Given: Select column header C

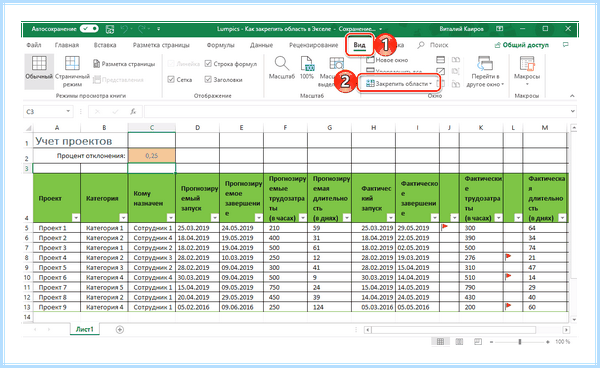Looking at the screenshot, I should tap(152, 128).
